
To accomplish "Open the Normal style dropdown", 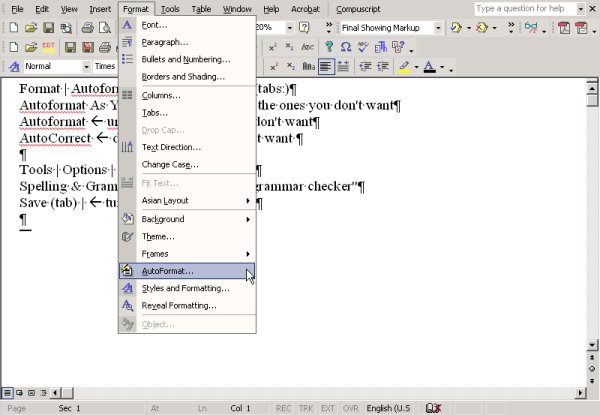I will [x=84, y=67].
